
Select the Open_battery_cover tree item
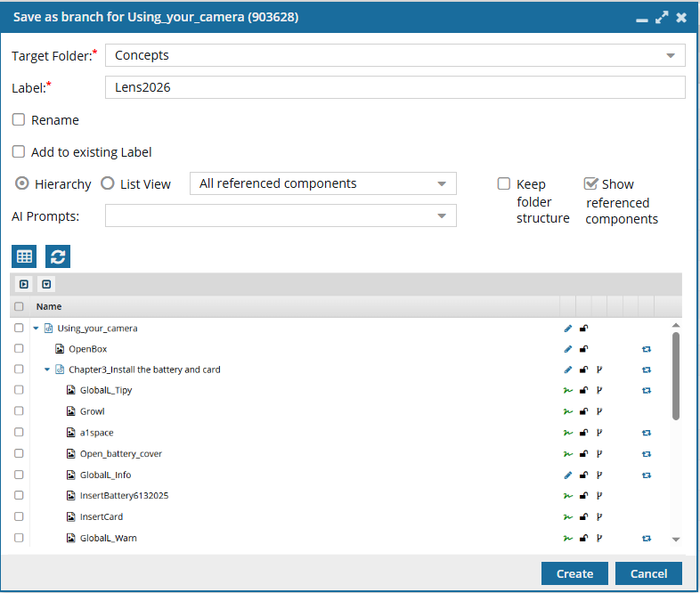click(x=120, y=454)
